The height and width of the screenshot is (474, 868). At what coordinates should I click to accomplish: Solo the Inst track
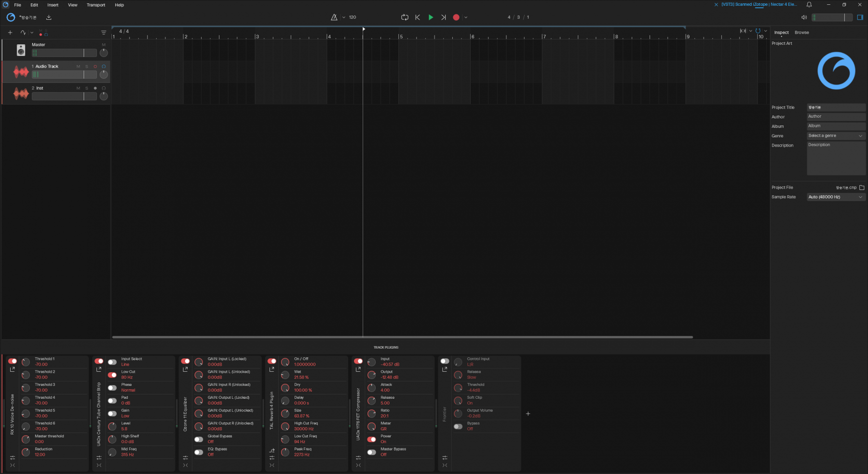pyautogui.click(x=87, y=88)
